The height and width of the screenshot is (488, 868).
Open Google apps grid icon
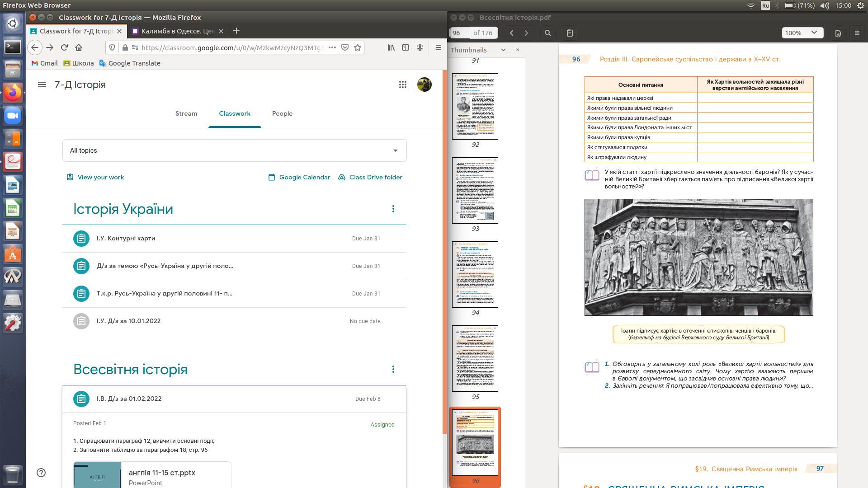[x=402, y=84]
